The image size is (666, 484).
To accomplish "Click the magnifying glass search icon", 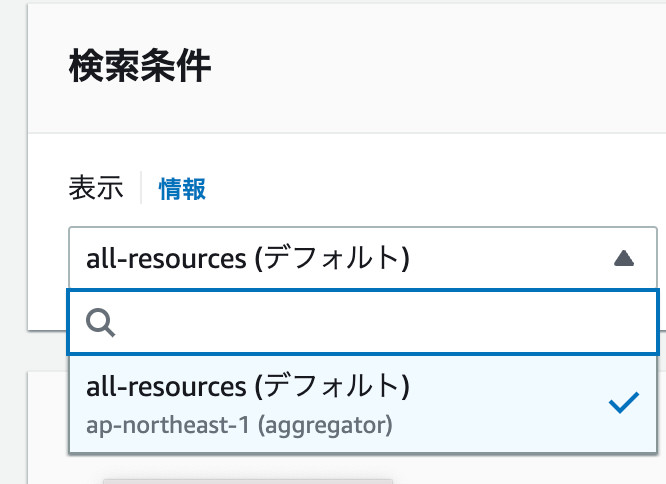I will coord(101,323).
